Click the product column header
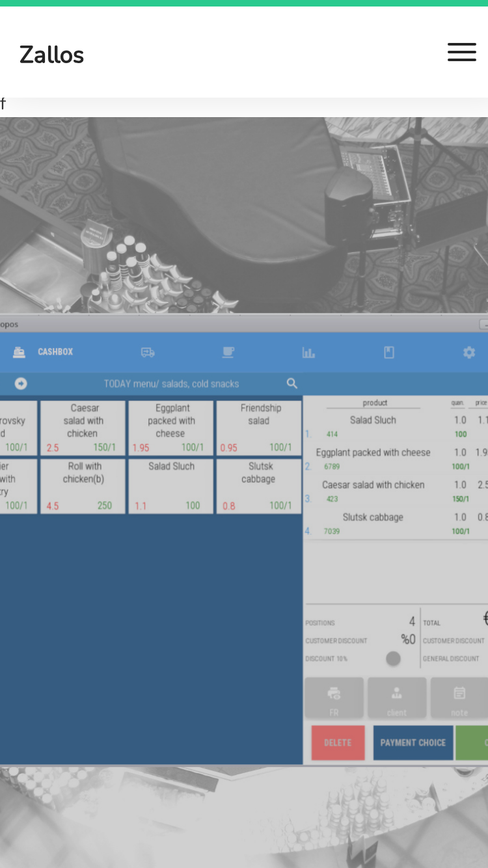Image resolution: width=488 pixels, height=868 pixels. [x=375, y=403]
